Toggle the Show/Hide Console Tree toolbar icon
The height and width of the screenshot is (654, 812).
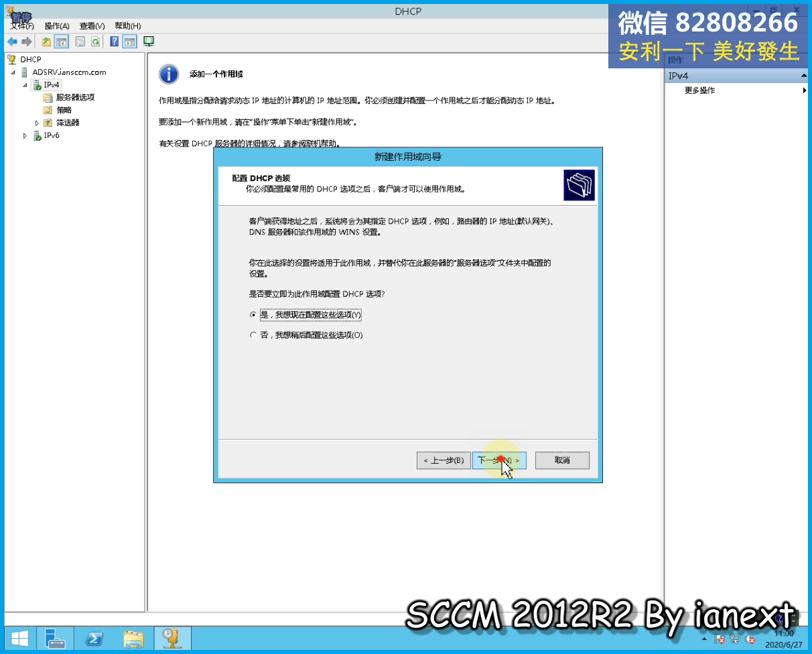coord(62,42)
